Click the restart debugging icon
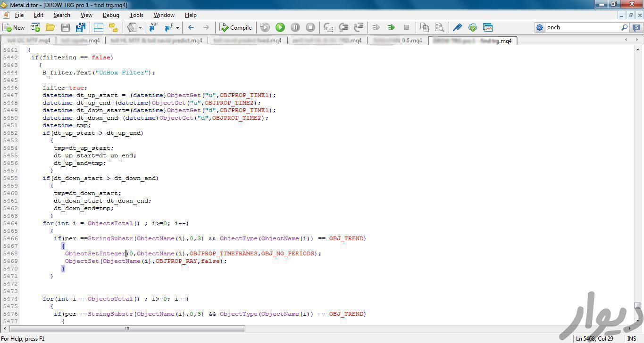The height and width of the screenshot is (343, 644). [x=265, y=27]
